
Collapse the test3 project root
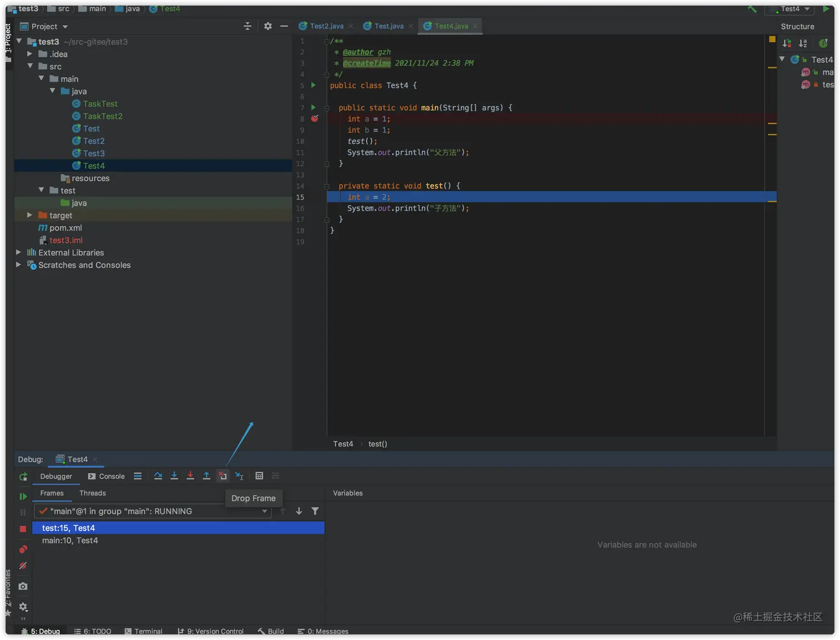[19, 41]
